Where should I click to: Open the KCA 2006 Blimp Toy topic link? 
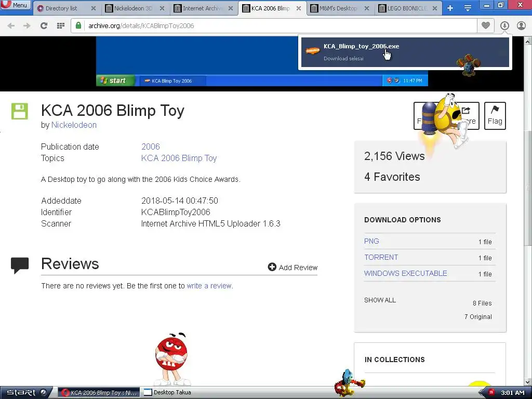179,158
